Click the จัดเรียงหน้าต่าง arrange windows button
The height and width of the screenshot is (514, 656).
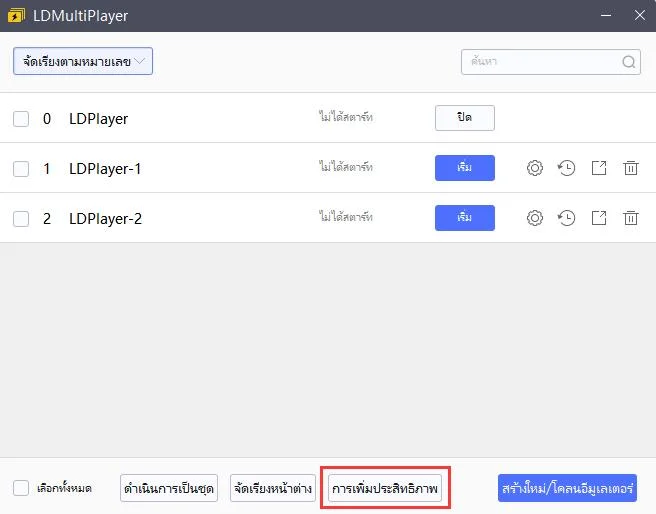(273, 488)
